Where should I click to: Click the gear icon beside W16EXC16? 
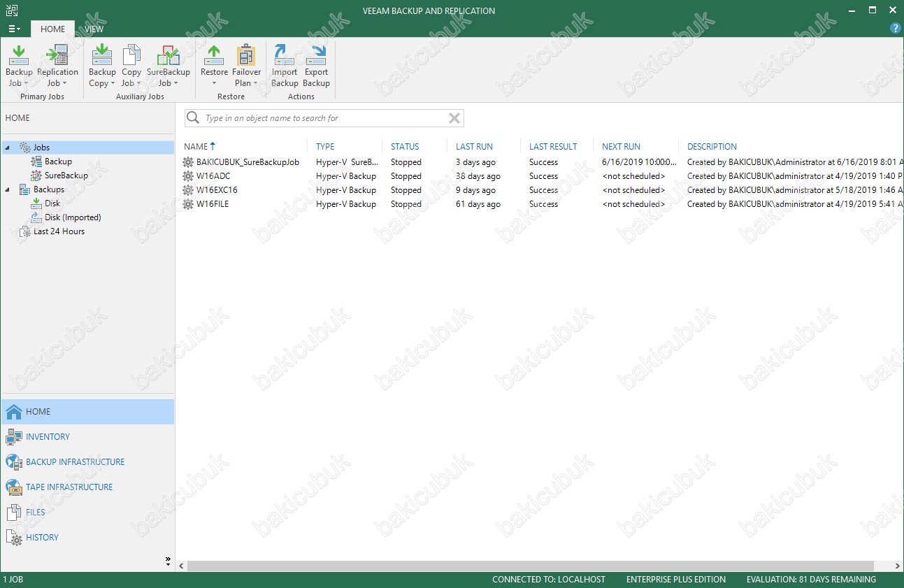187,190
